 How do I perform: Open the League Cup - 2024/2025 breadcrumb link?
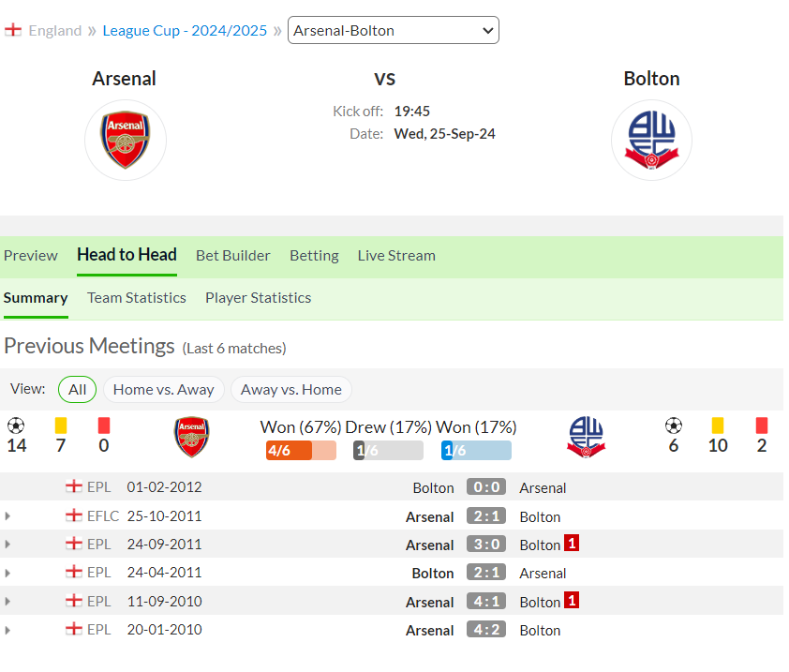185,31
